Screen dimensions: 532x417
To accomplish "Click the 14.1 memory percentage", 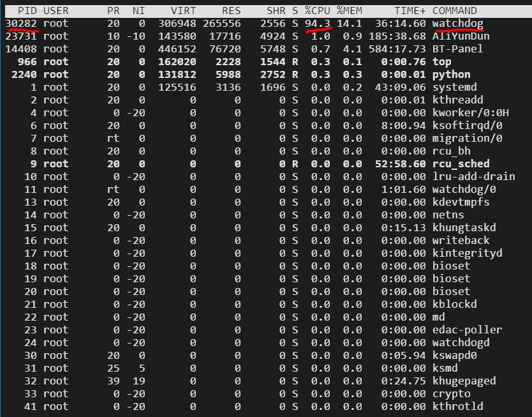I will [x=349, y=24].
